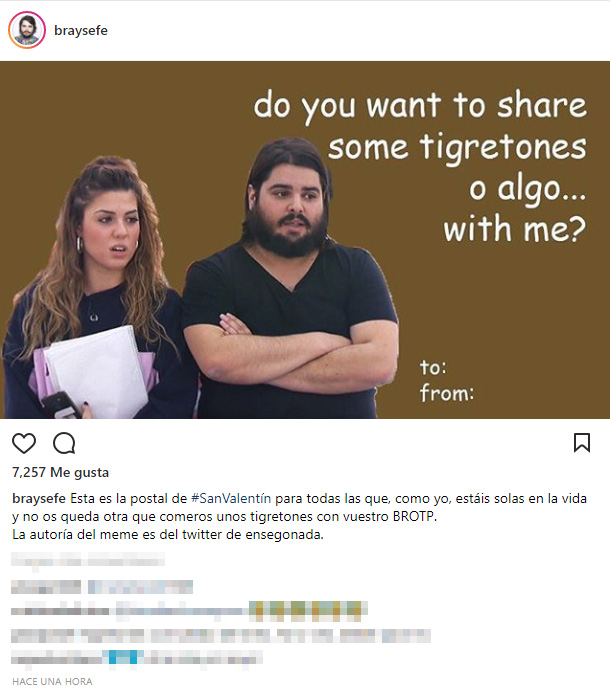Click the longest blurred comment line

click(x=221, y=636)
